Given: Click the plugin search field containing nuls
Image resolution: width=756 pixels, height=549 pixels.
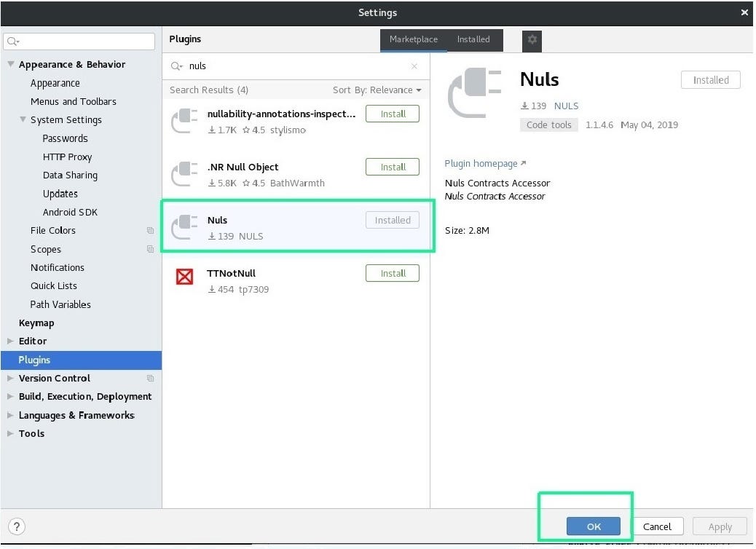Looking at the screenshot, I should 296,66.
